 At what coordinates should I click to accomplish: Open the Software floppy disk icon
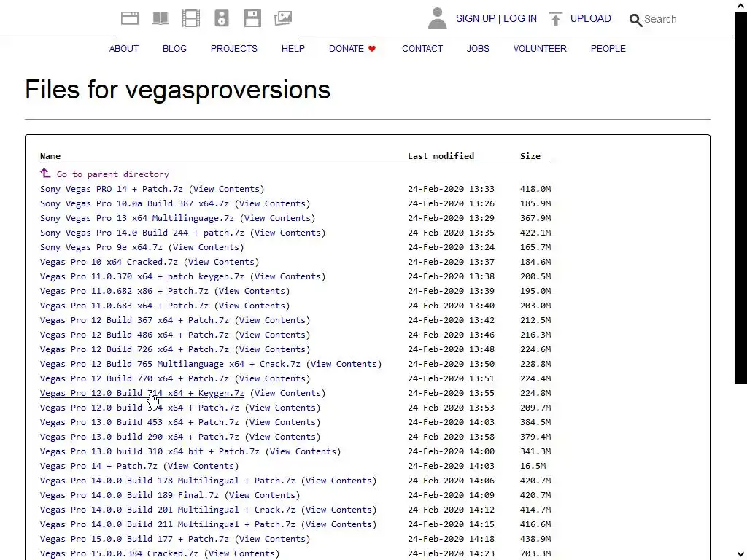pos(252,18)
